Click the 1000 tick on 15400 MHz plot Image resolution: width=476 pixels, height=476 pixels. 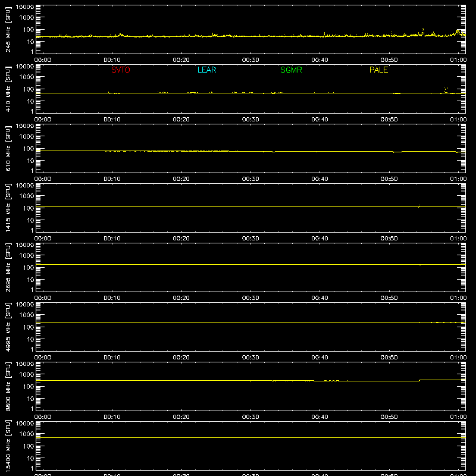pyautogui.click(x=27, y=434)
